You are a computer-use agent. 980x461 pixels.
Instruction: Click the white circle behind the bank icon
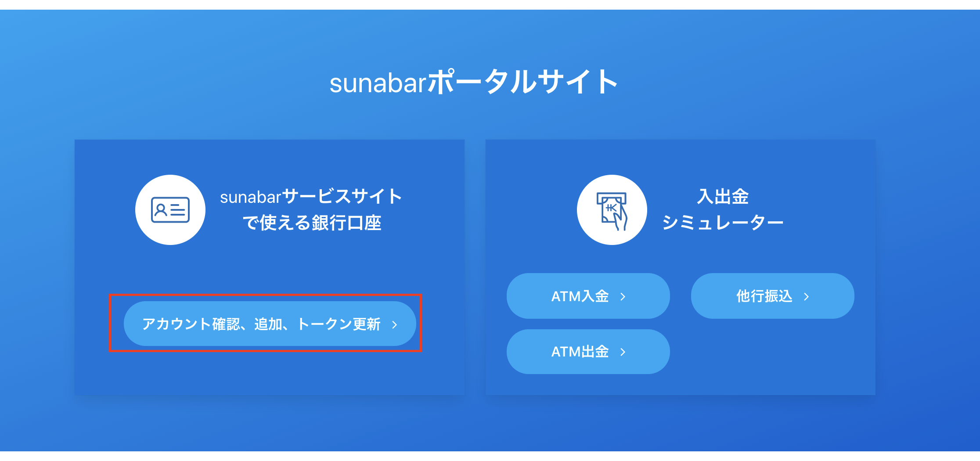click(612, 210)
